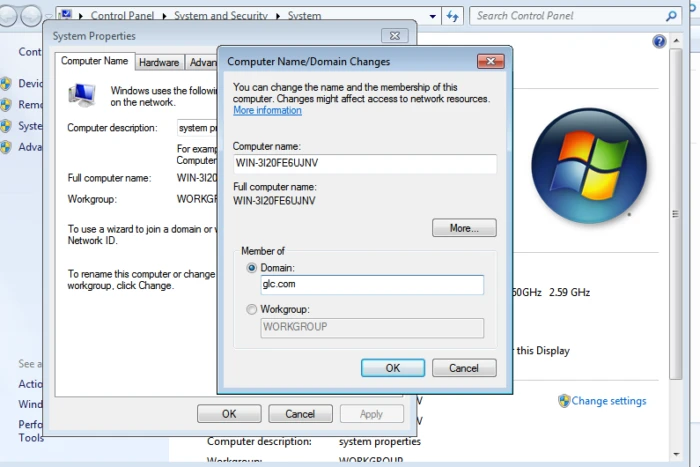Open Change settings link in Control Panel
This screenshot has height=467, width=700.
pyautogui.click(x=608, y=401)
